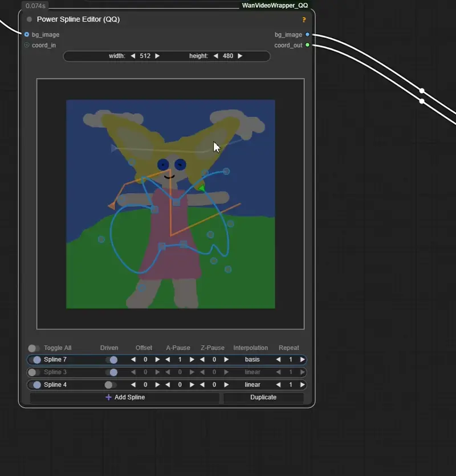The image size is (456, 476).
Task: Increase Spline 7 Offset value
Action: coord(157,360)
